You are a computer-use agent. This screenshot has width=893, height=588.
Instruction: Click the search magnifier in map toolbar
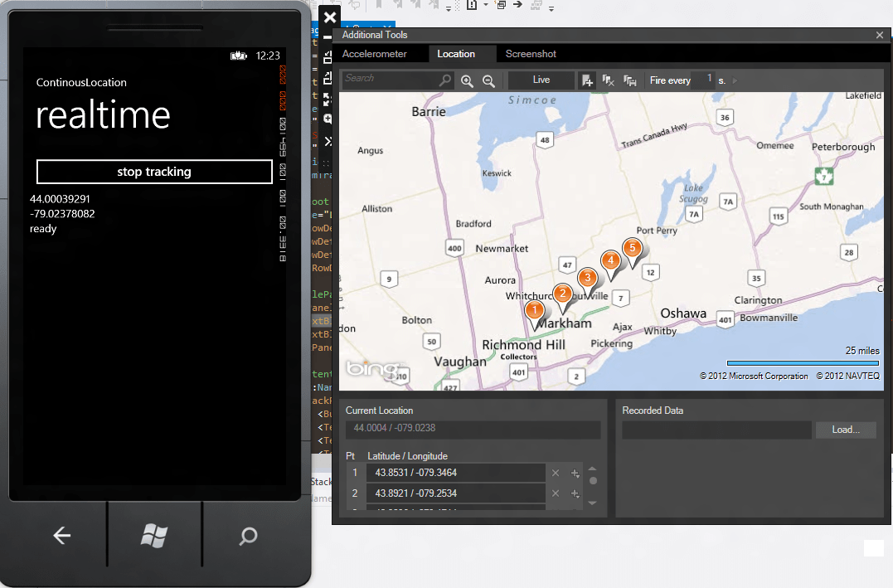tap(445, 80)
